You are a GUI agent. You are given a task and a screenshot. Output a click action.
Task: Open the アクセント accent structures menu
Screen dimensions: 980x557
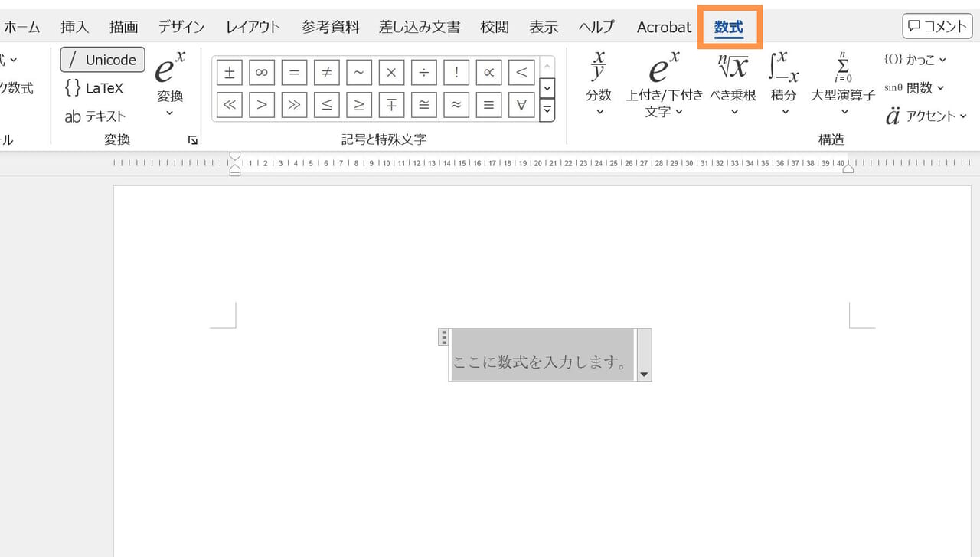[926, 116]
